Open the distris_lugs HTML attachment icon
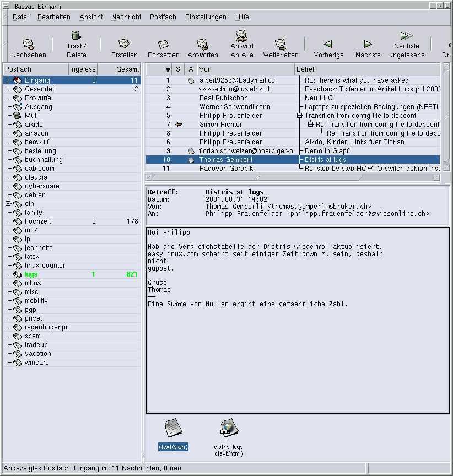The height and width of the screenshot is (476, 453). 229,428
